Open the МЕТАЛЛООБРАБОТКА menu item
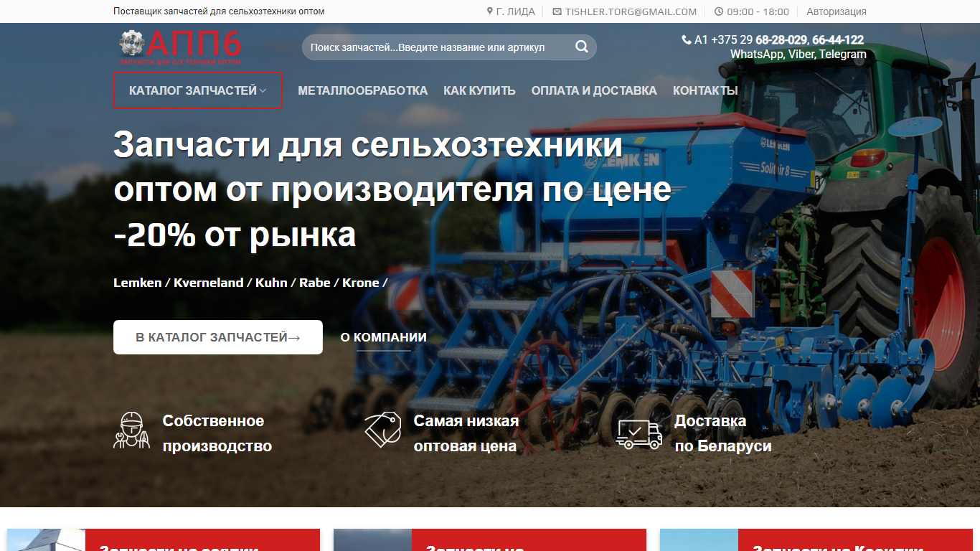This screenshot has height=551, width=980. click(x=363, y=90)
